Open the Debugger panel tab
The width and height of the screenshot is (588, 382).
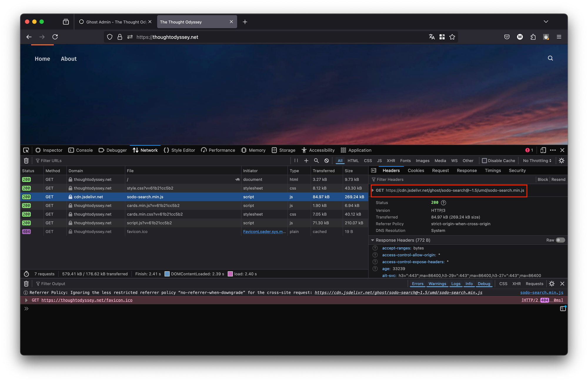coord(113,150)
